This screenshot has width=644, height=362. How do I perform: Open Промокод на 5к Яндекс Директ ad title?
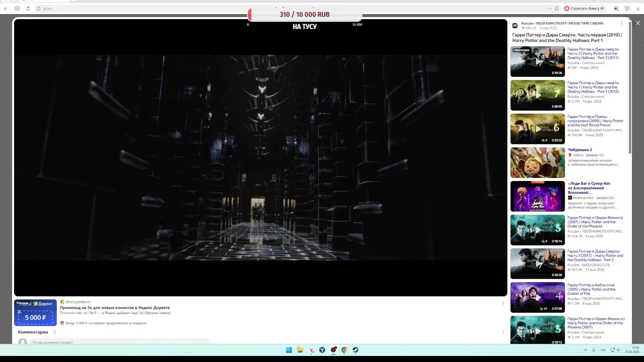(x=115, y=307)
